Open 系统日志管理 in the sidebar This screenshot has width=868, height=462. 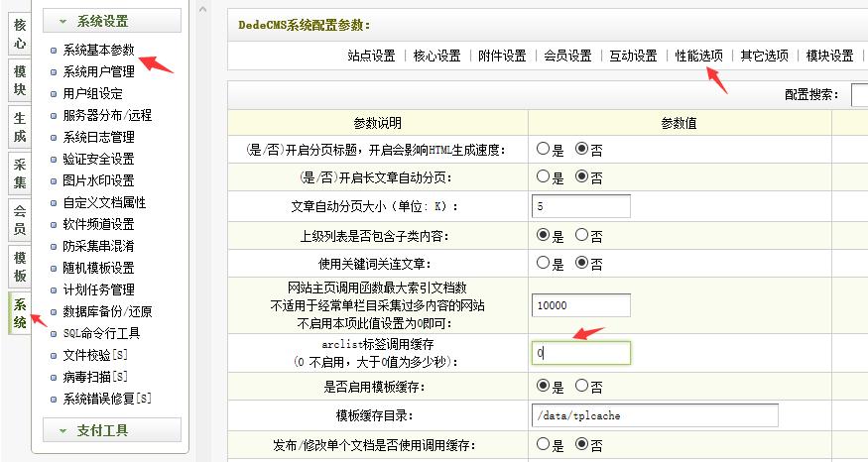pos(98,137)
